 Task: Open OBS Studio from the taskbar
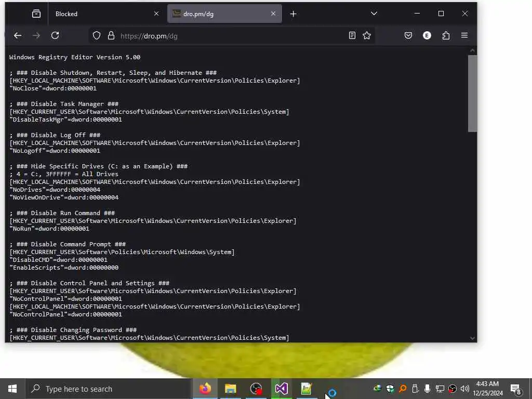tap(256, 389)
